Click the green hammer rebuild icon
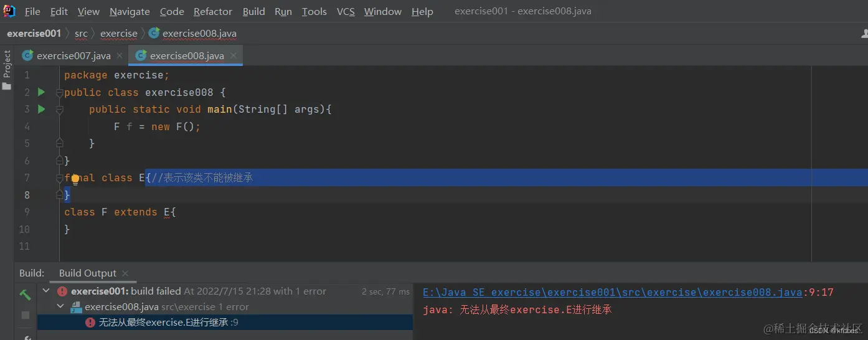This screenshot has width=868, height=340. point(25,295)
